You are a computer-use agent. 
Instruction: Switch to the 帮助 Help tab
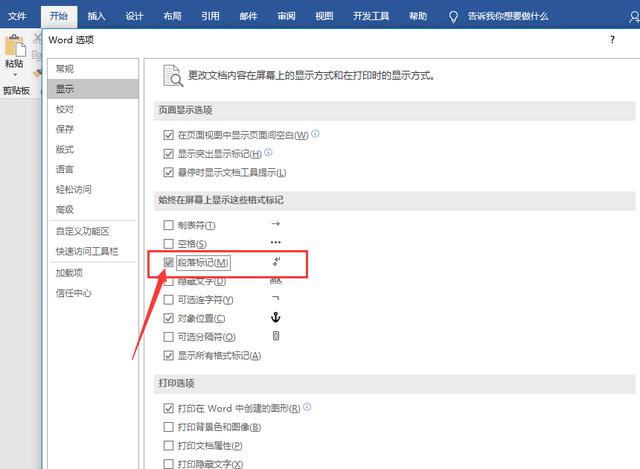[418, 16]
